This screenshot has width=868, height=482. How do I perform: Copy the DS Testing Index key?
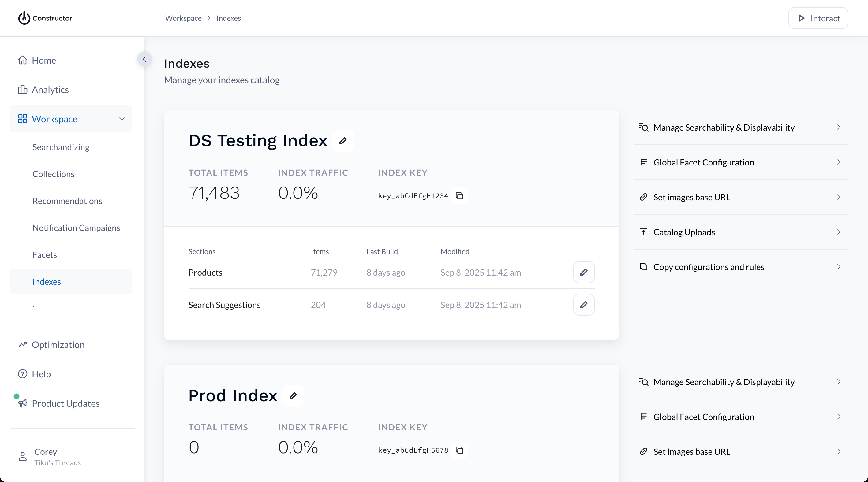tap(460, 195)
